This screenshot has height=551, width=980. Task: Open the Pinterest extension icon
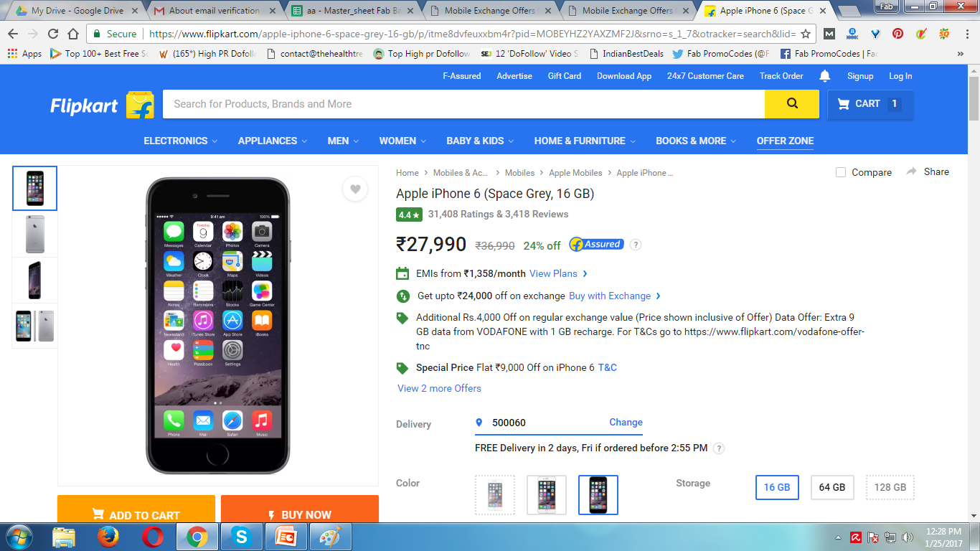[898, 34]
